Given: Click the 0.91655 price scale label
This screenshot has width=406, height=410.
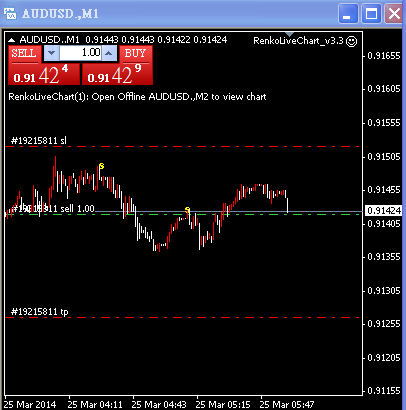Looking at the screenshot, I should click(383, 56).
